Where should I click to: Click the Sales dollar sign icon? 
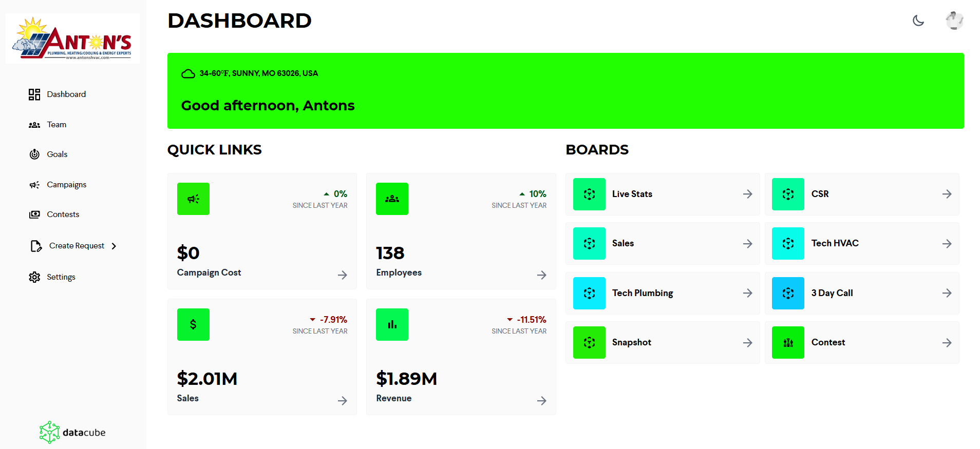[x=193, y=324]
